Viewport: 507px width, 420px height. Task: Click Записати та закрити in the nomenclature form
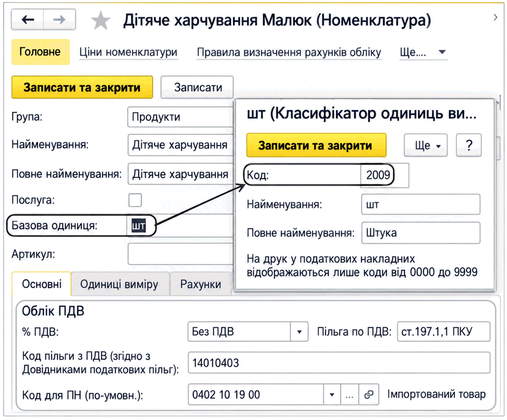[82, 87]
